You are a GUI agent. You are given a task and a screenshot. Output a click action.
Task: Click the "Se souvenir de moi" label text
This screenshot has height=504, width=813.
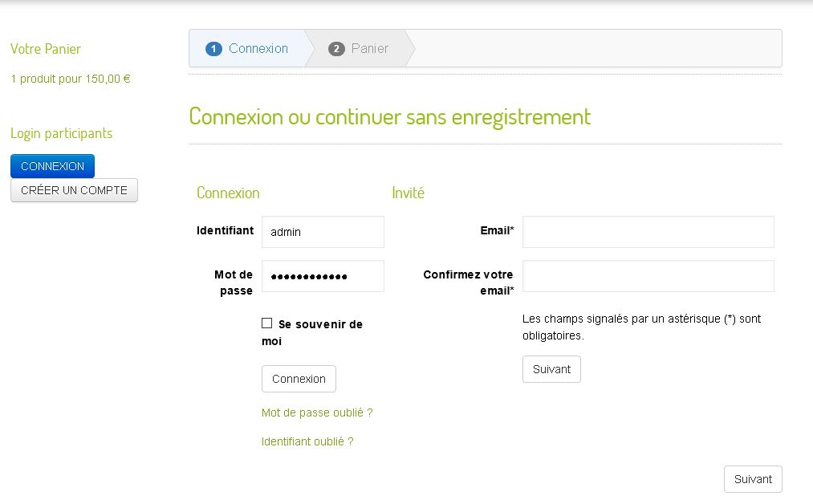pyautogui.click(x=320, y=324)
